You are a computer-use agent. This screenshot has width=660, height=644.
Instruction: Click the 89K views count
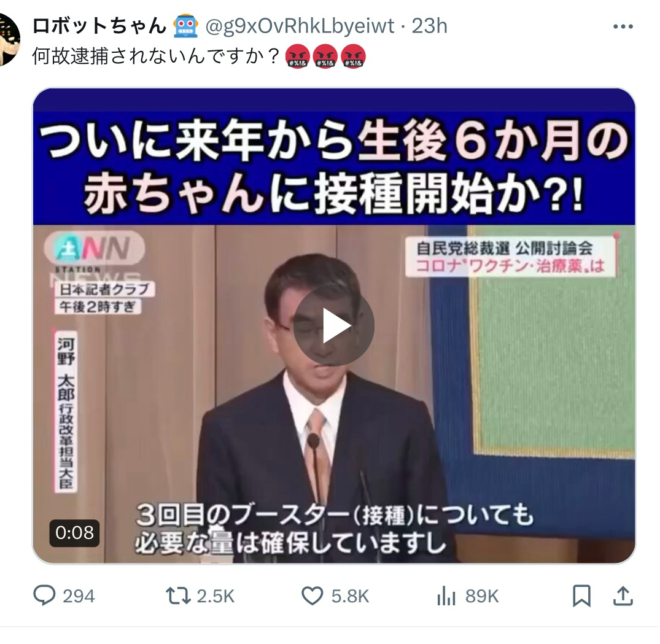click(482, 597)
